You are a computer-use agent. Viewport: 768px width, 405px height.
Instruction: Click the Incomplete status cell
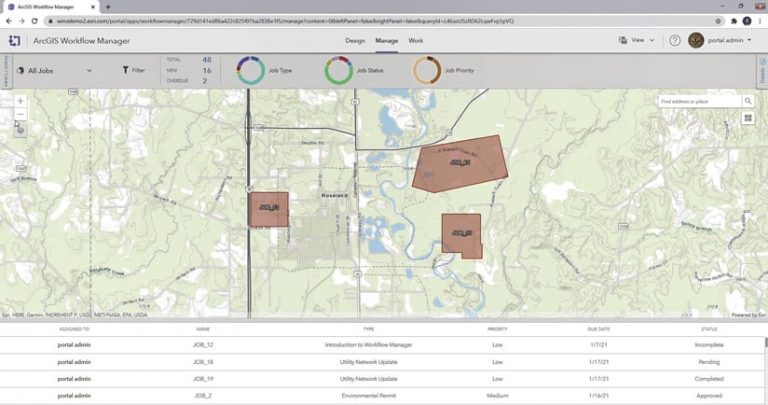(709, 345)
